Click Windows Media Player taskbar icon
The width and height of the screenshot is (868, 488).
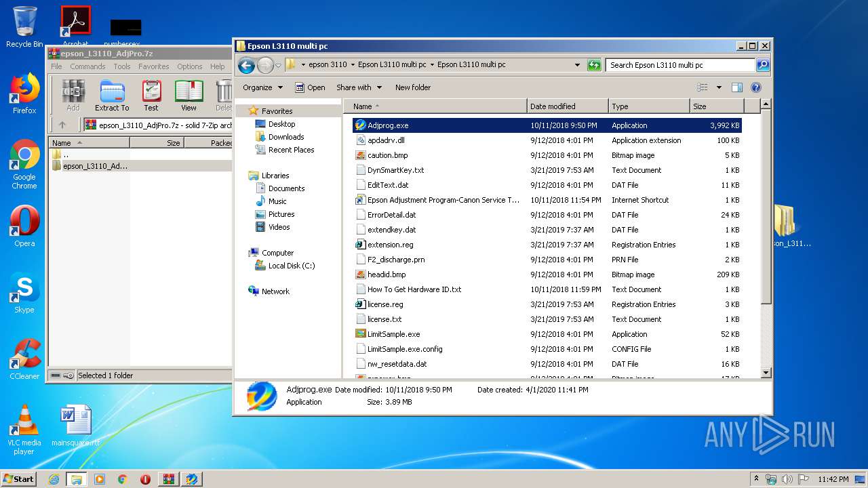[100, 479]
